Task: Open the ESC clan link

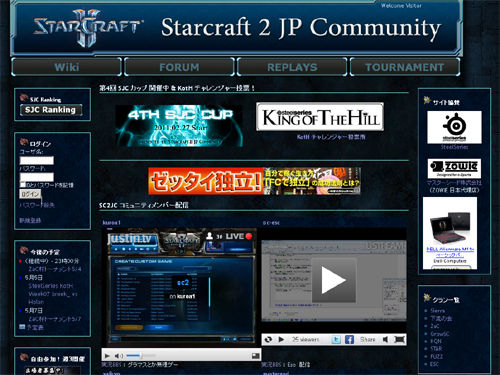Action: coord(434,364)
